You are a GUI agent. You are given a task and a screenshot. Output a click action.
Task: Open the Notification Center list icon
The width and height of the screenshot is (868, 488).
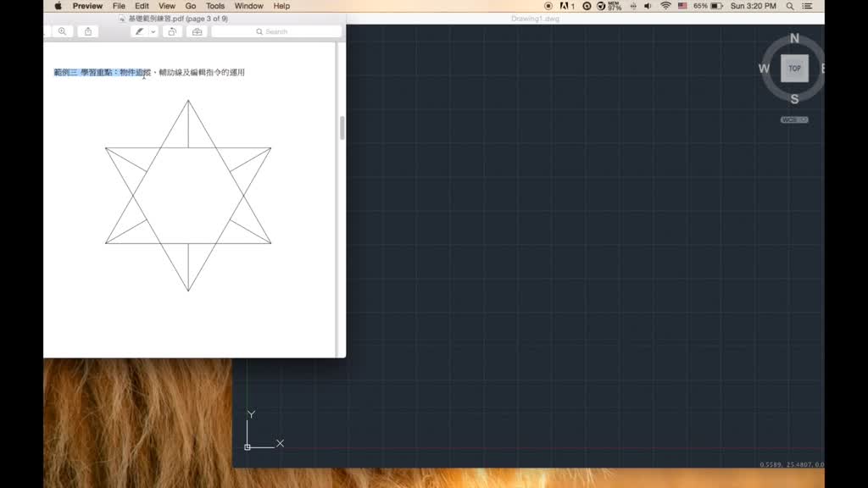click(x=811, y=6)
